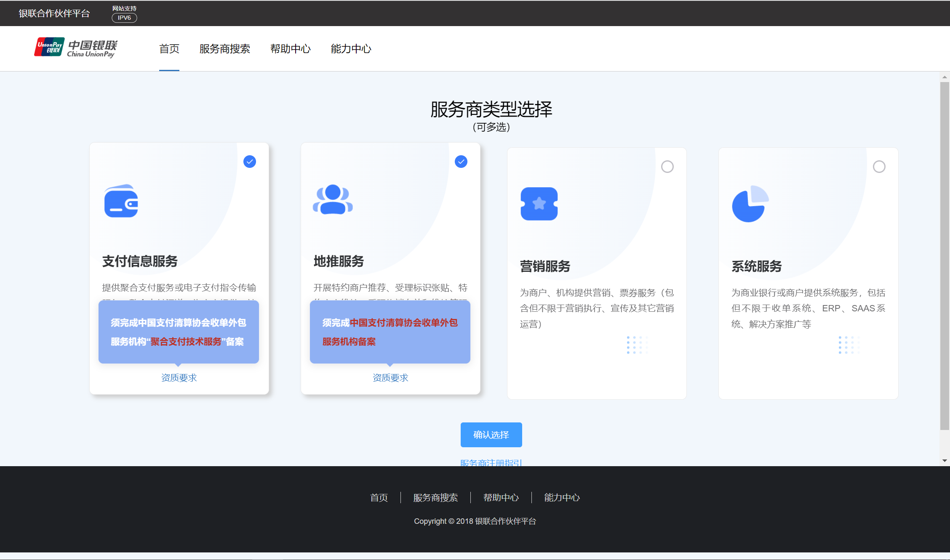
Task: Click the Copyright 2018 footer text
Action: click(x=475, y=521)
